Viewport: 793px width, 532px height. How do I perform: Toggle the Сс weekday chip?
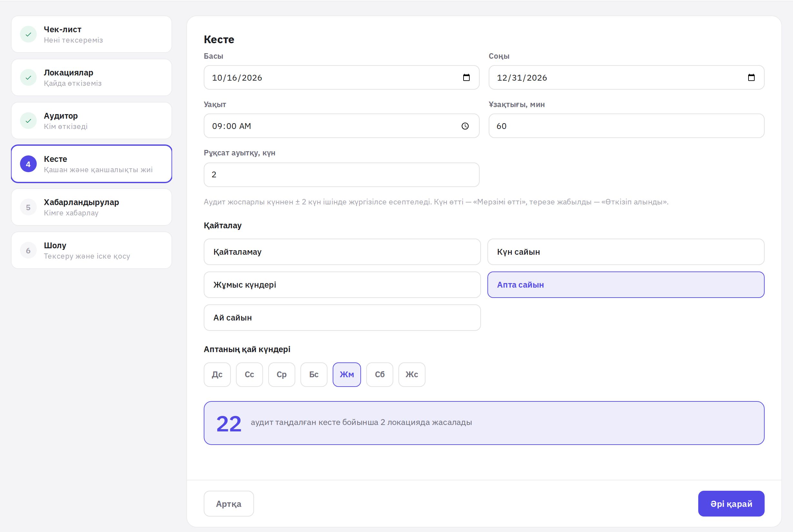[249, 375]
